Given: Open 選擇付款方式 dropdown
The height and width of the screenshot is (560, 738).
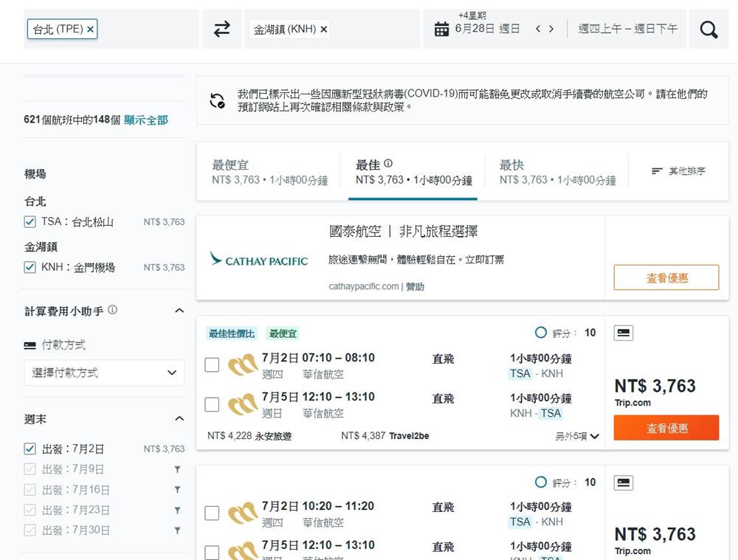Looking at the screenshot, I should click(104, 373).
